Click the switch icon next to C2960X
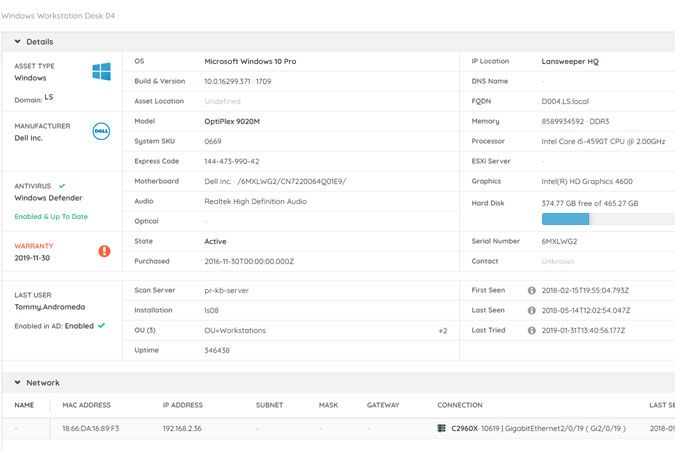The width and height of the screenshot is (675, 450). (x=442, y=429)
